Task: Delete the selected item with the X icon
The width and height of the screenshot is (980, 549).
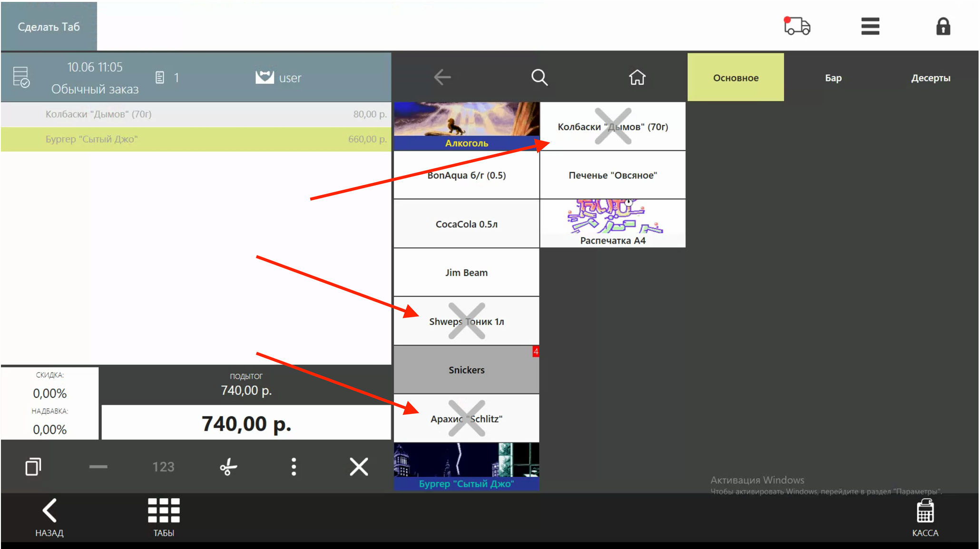Action: pyautogui.click(x=359, y=467)
